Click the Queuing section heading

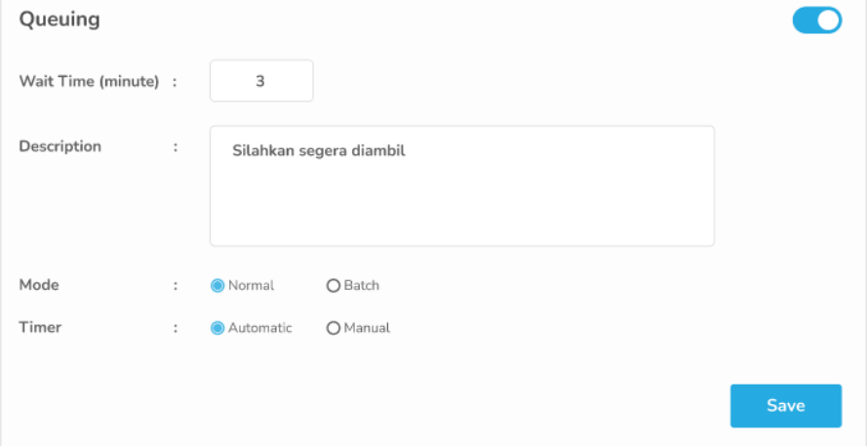[x=59, y=19]
